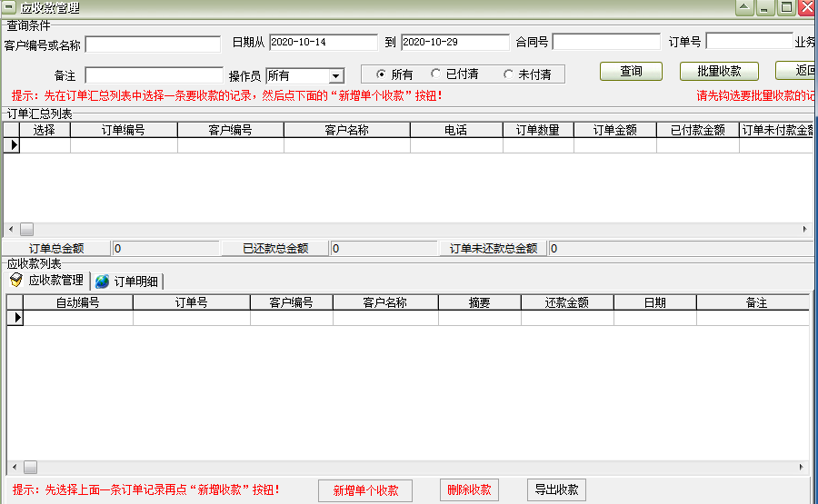Click the 订单编号 column header

pos(124,130)
